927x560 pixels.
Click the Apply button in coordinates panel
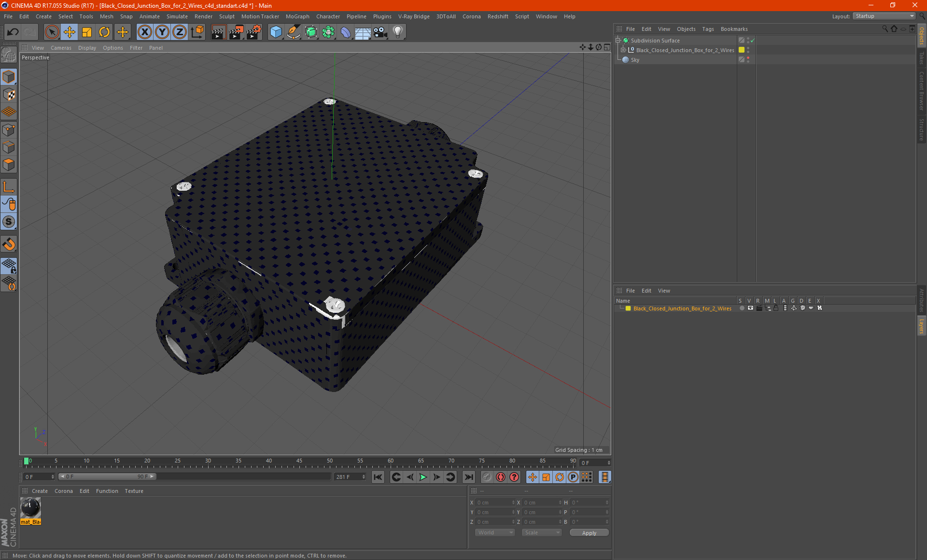click(x=587, y=532)
